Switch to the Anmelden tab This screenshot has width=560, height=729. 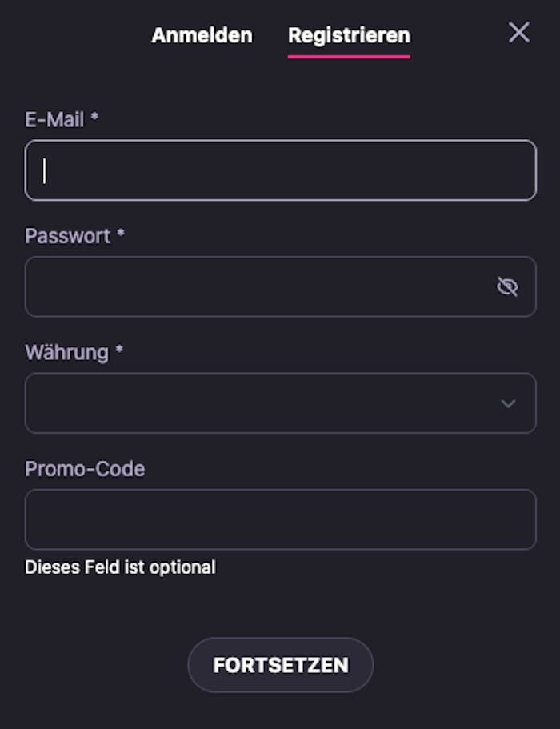tap(202, 35)
